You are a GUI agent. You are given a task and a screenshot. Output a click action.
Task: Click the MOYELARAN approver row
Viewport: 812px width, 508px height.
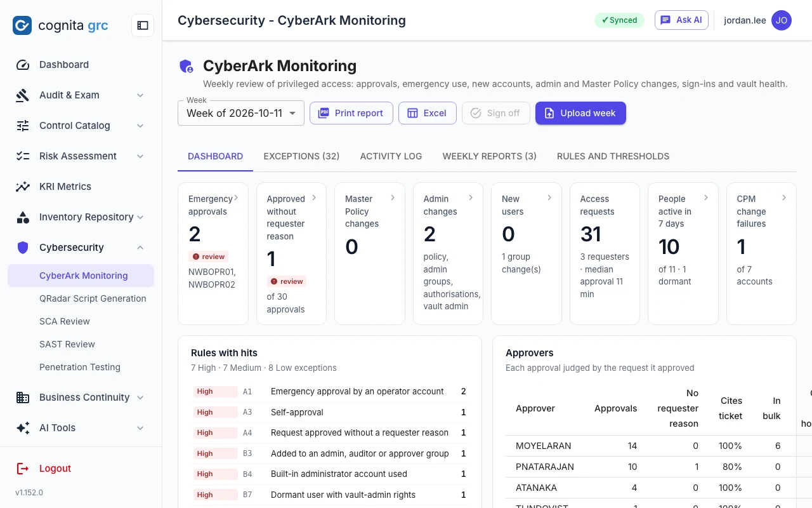pos(651,446)
